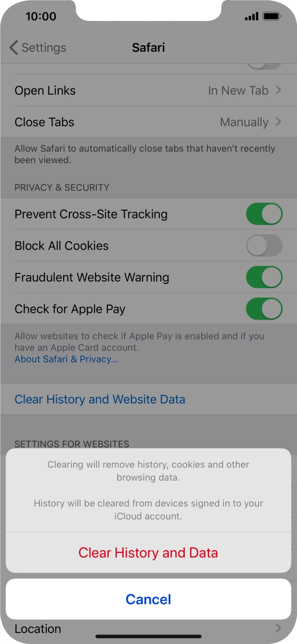
Task: Tap the Safari title in the navigation bar
Action: coord(148,47)
